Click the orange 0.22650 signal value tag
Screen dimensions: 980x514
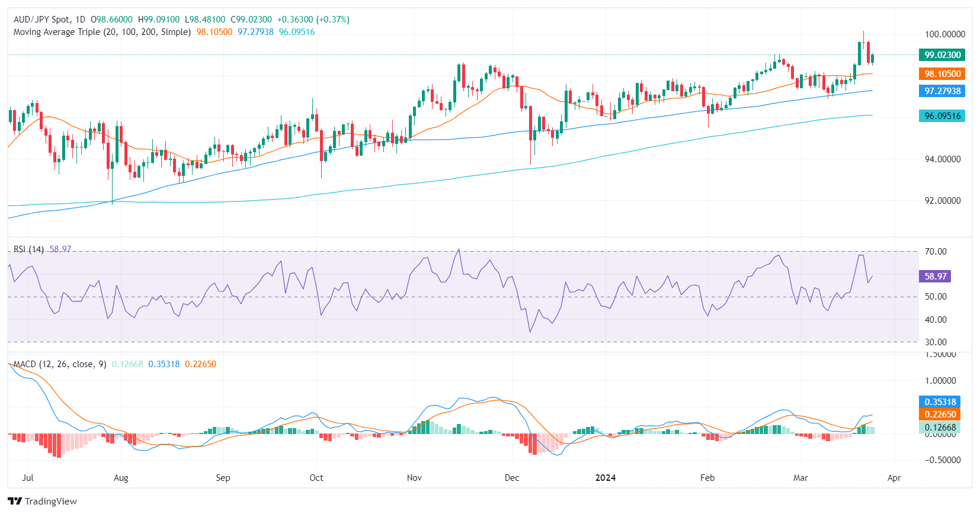[x=940, y=415]
